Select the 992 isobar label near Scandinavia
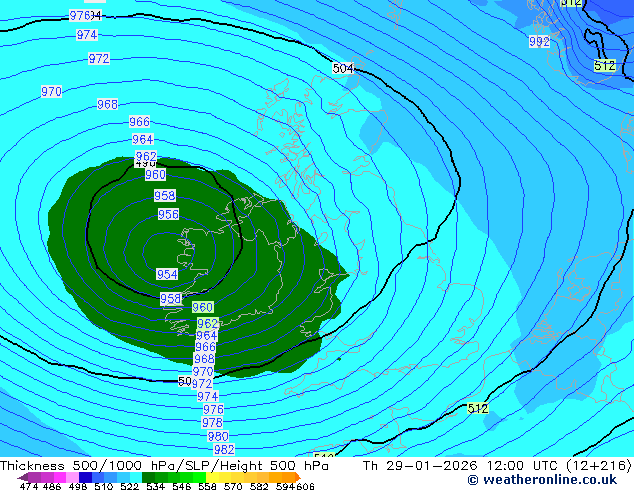This screenshot has height=490, width=634. [x=539, y=42]
